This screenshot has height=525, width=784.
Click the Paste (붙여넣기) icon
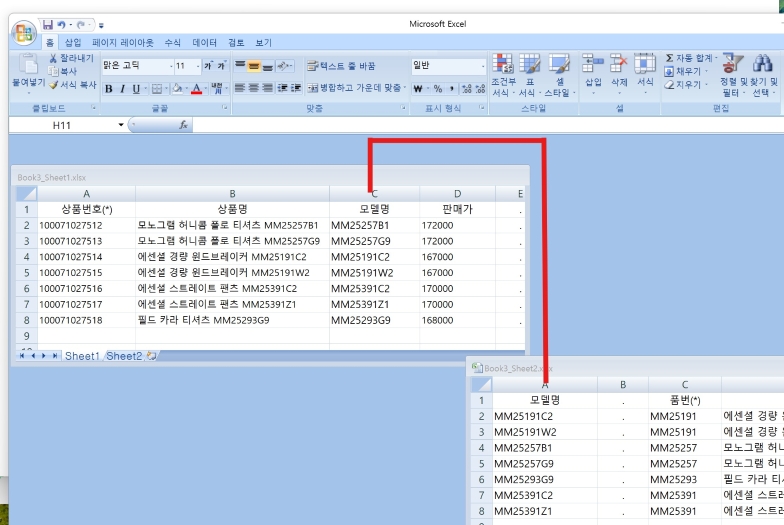(x=24, y=67)
